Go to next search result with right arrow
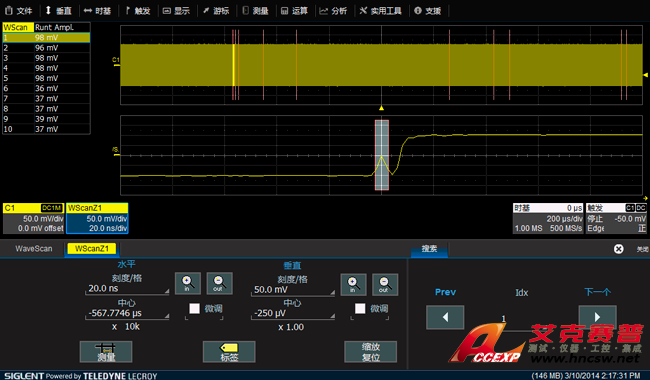This screenshot has height=380, width=650. 597,317
